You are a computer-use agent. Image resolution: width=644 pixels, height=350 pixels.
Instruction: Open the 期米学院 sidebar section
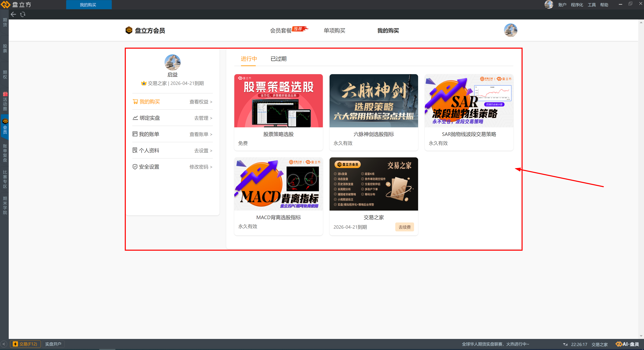tap(5, 205)
